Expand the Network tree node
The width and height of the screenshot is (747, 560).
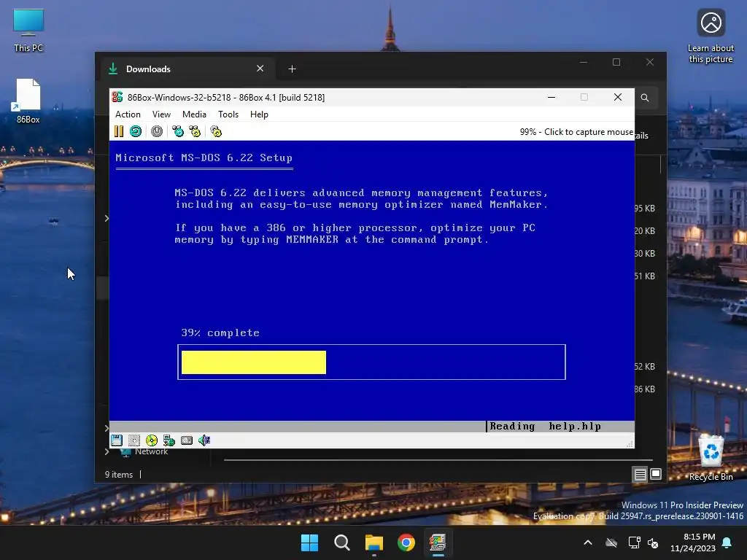point(107,451)
